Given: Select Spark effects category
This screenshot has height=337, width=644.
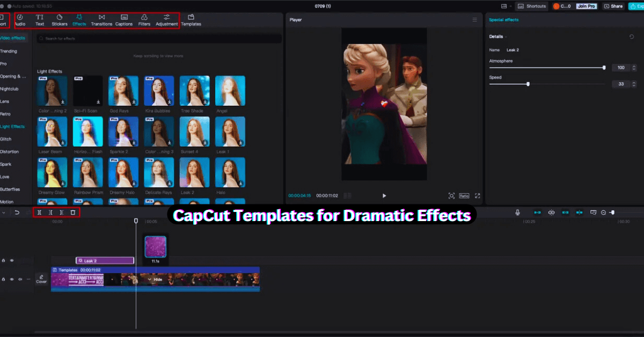Looking at the screenshot, I should (x=6, y=164).
